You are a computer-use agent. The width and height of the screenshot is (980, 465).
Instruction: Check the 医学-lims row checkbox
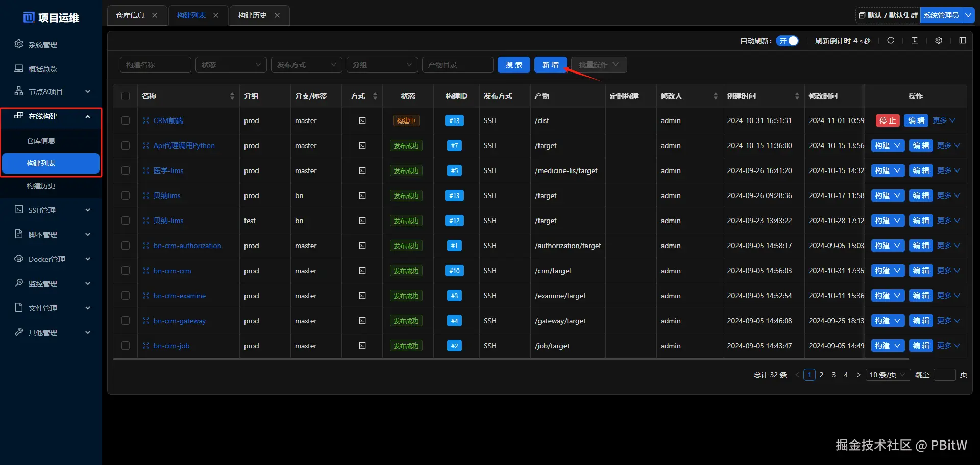pyautogui.click(x=126, y=170)
